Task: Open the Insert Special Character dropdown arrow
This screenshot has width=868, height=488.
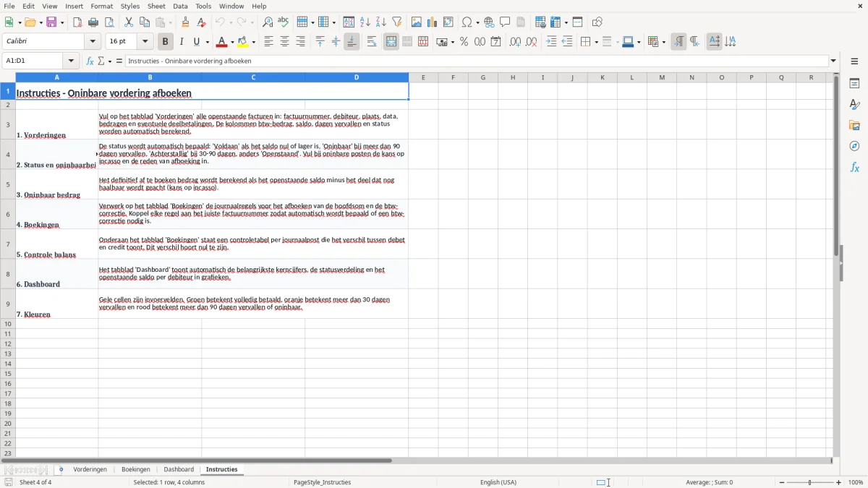Action: coord(478,23)
